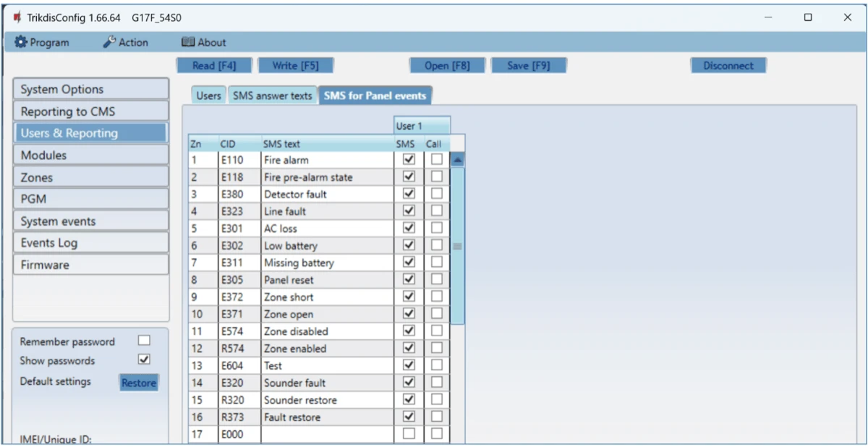This screenshot has height=447, width=868.
Task: Enable Call checkbox for AC loss
Action: point(436,229)
